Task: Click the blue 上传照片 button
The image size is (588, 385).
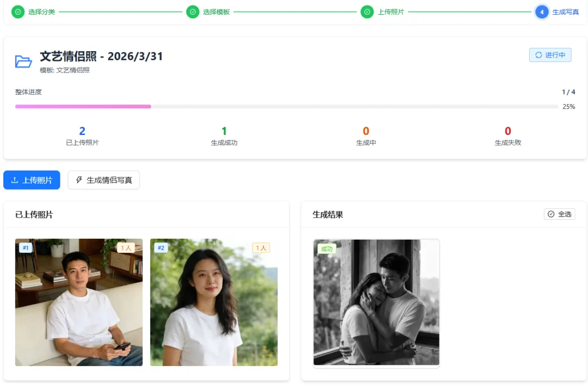Action: [32, 180]
